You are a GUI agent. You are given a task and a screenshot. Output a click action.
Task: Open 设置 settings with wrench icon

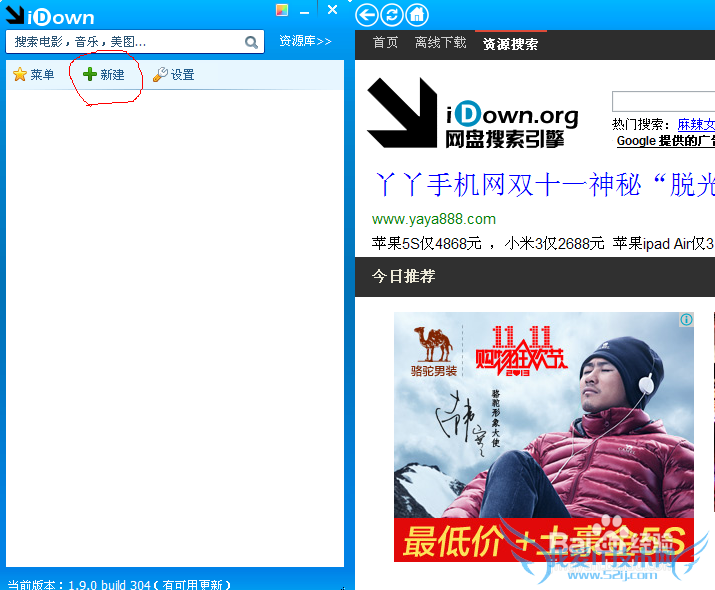174,74
